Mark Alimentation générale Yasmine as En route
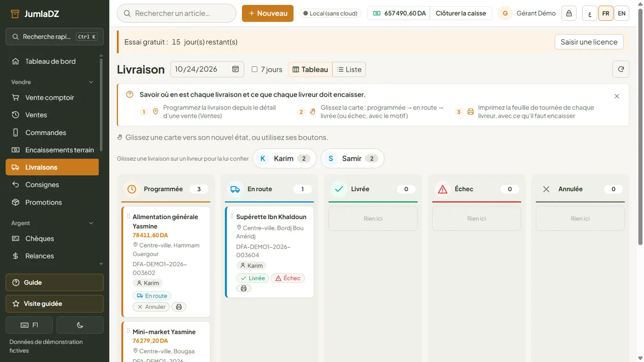 click(x=152, y=296)
